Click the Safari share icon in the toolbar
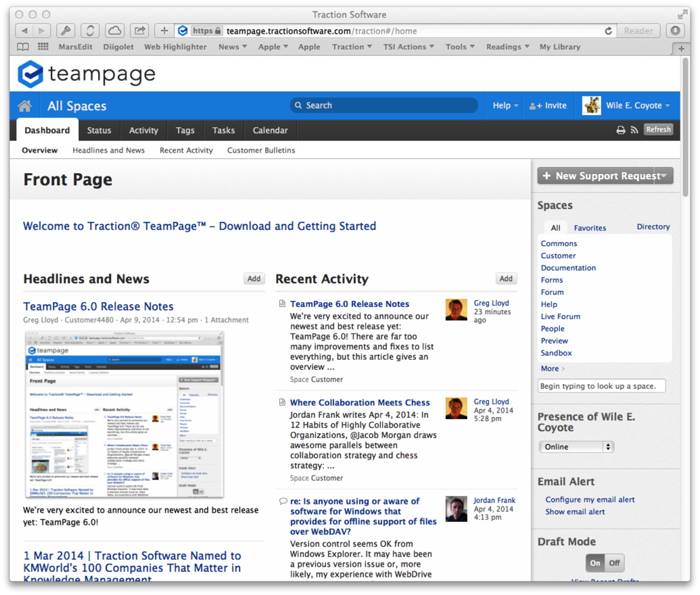700x595 pixels. [139, 30]
